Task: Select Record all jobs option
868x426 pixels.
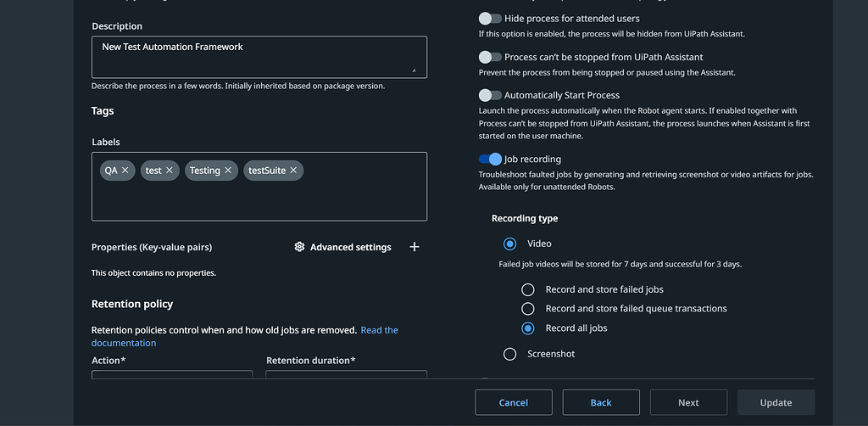Action: click(x=528, y=328)
